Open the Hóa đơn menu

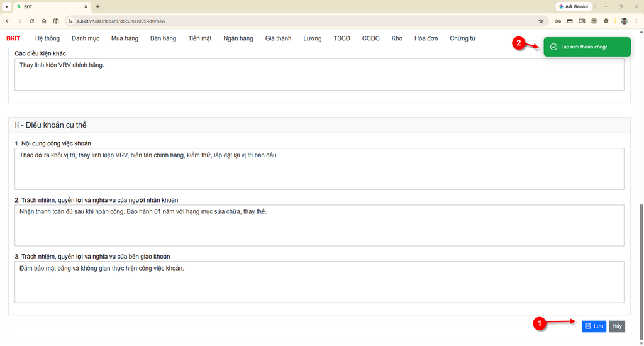click(426, 38)
